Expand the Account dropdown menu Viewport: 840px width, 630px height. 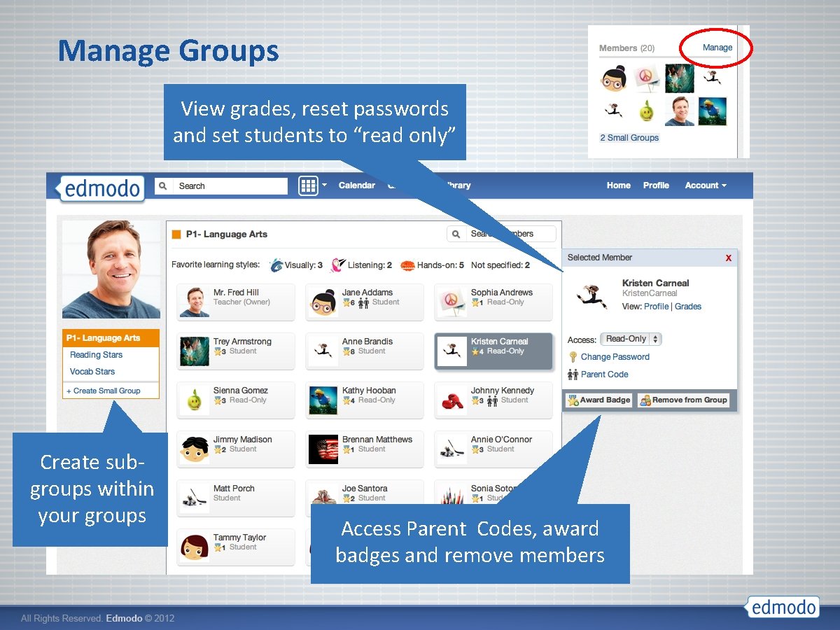coord(706,185)
